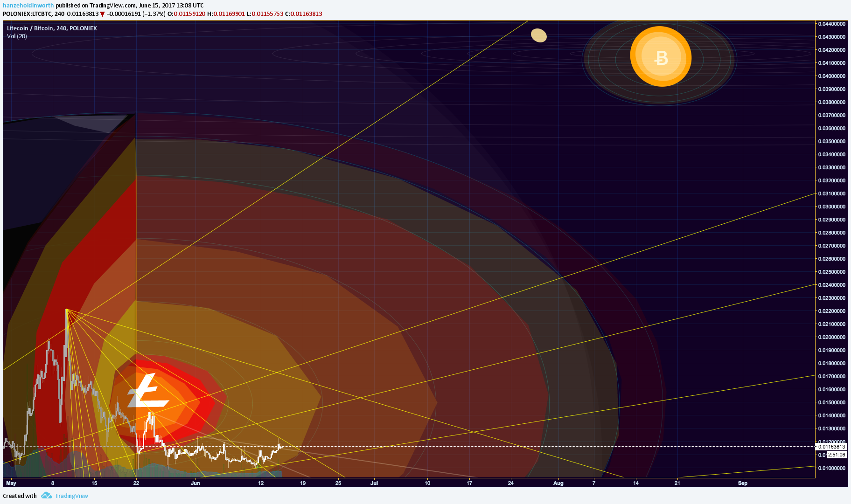This screenshot has width=851, height=504.
Task: Click the 'Created with' footer text
Action: 20,496
